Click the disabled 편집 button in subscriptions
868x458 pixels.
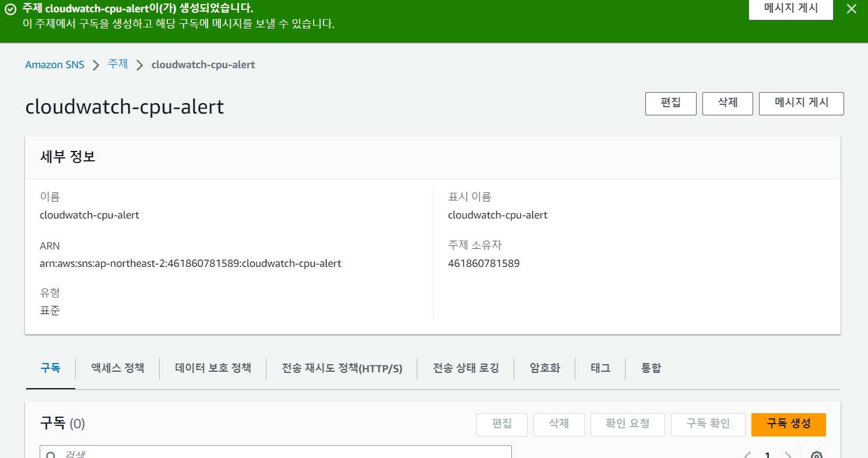(501, 424)
